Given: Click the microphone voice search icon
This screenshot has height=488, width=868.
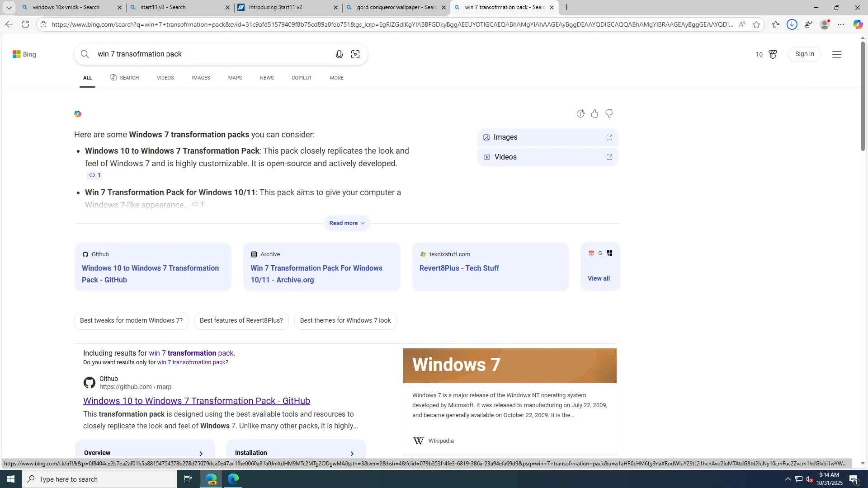Looking at the screenshot, I should (339, 54).
